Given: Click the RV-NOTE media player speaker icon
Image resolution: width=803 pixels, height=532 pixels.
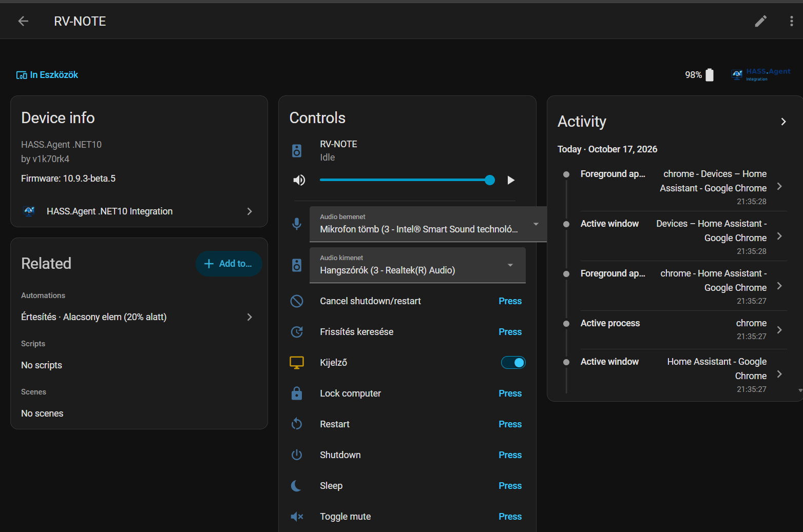Looking at the screenshot, I should click(297, 151).
